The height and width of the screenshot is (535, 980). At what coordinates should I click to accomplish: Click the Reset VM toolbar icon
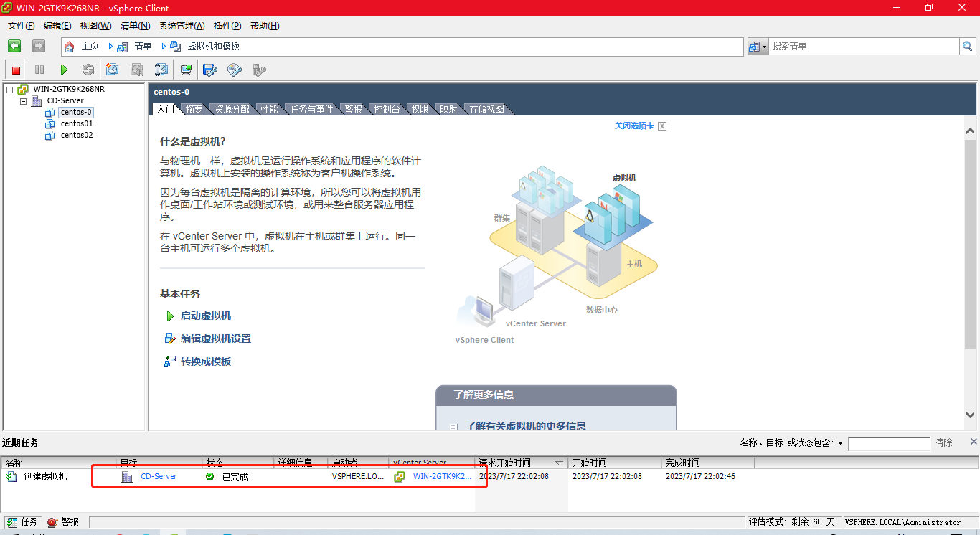tap(88, 70)
